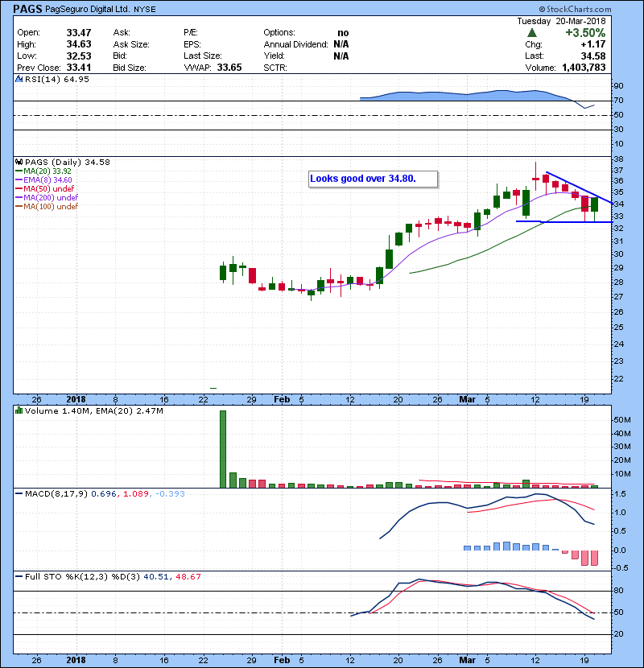The height and width of the screenshot is (668, 644).
Task: Click the Feb label on price chart axis
Action: [x=282, y=400]
